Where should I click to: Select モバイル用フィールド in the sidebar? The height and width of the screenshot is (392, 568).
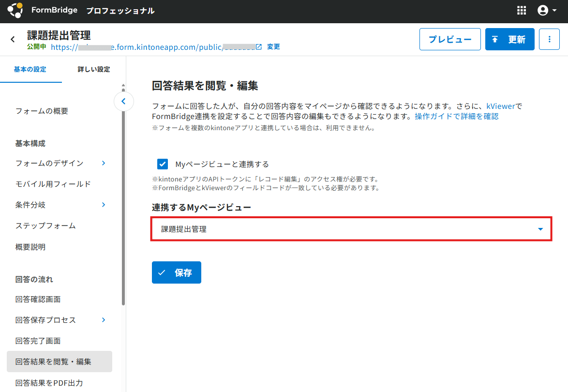point(53,184)
